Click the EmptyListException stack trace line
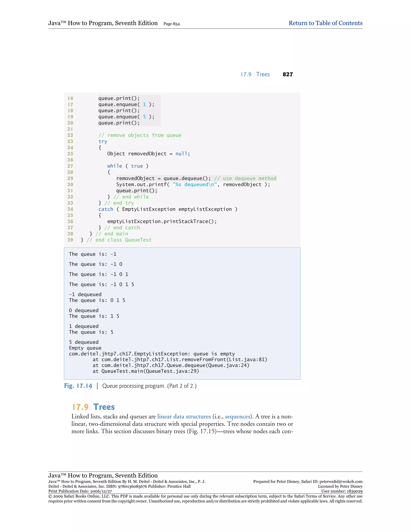Screen dimensions: 411x532 pyautogui.click(x=152, y=354)
